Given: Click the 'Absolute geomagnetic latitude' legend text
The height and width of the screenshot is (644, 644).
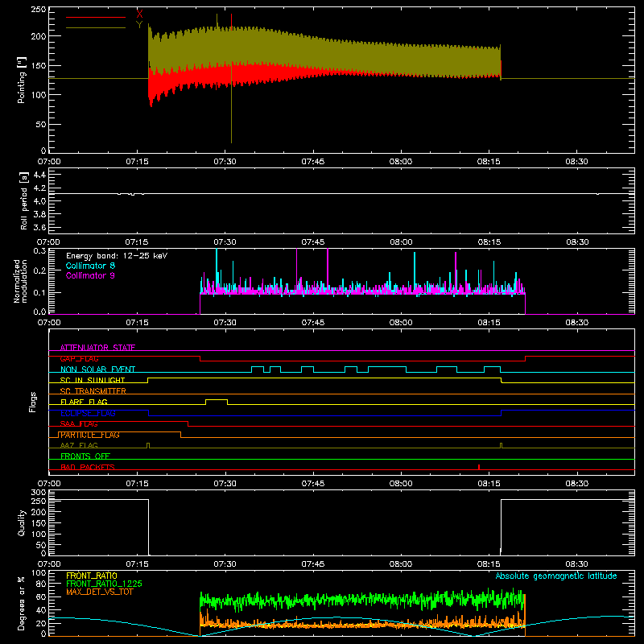Looking at the screenshot, I should point(556,576).
